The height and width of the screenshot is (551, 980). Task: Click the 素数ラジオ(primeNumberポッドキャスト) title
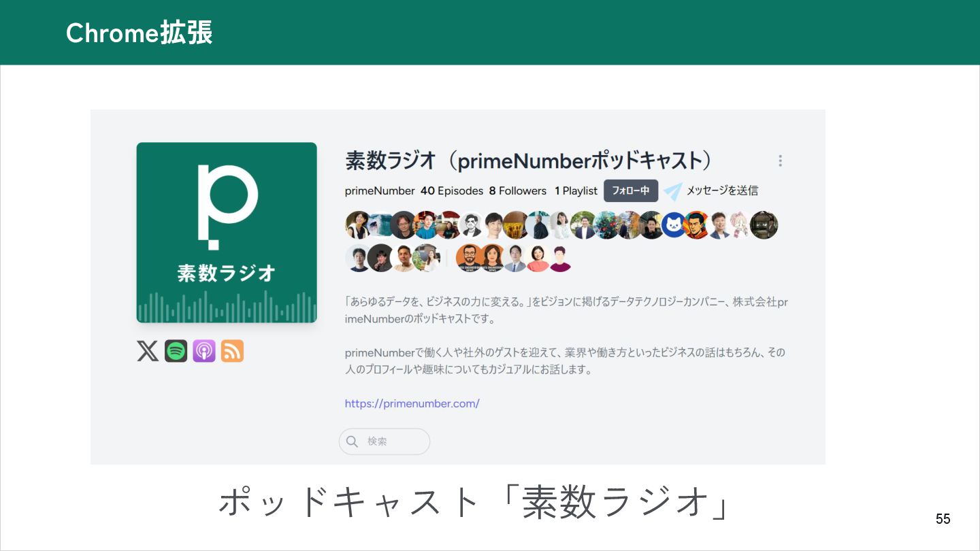tap(529, 161)
